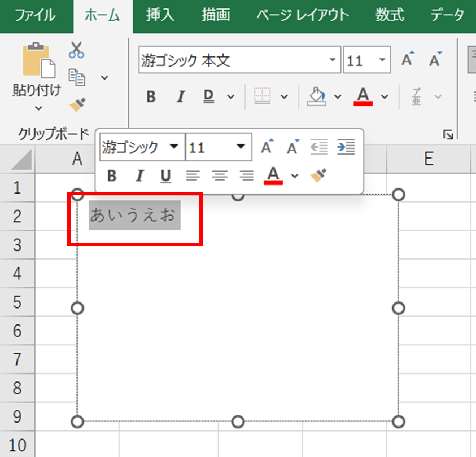Screen dimensions: 476x457
Task: Increase font size in the ribbon
Action: click(x=407, y=60)
